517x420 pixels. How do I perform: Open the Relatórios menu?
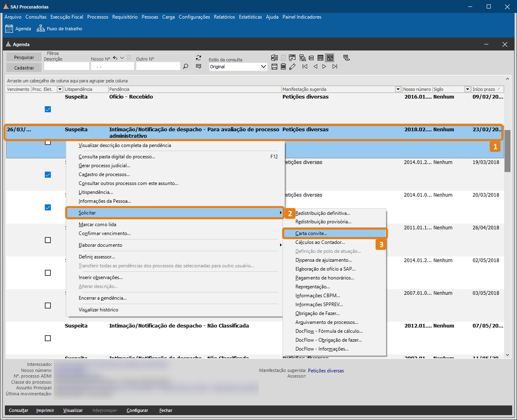(224, 17)
